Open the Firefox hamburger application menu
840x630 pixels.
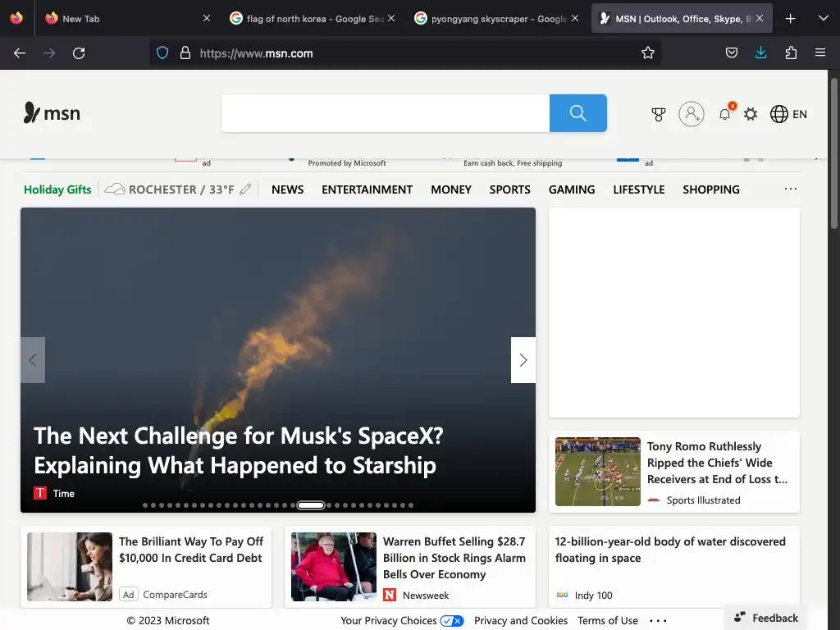(x=820, y=53)
